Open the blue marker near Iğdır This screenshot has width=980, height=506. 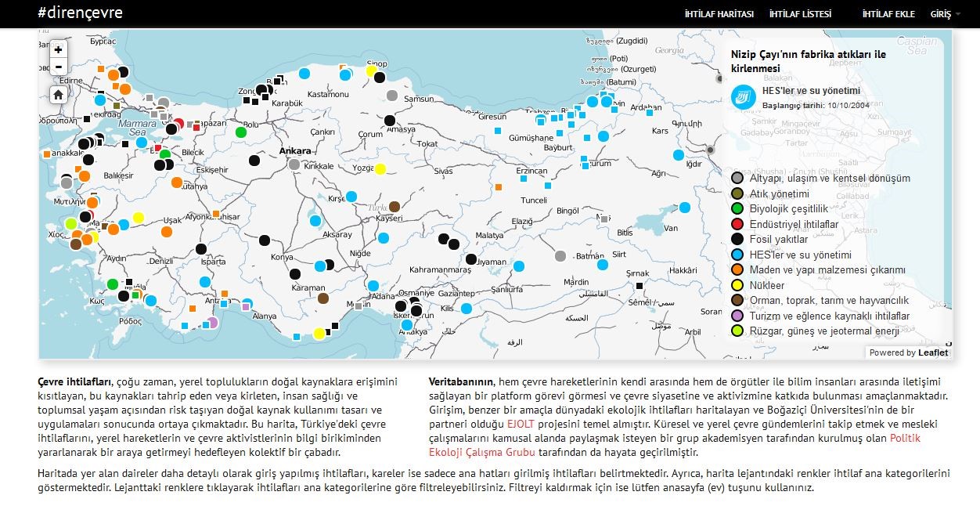tap(677, 155)
